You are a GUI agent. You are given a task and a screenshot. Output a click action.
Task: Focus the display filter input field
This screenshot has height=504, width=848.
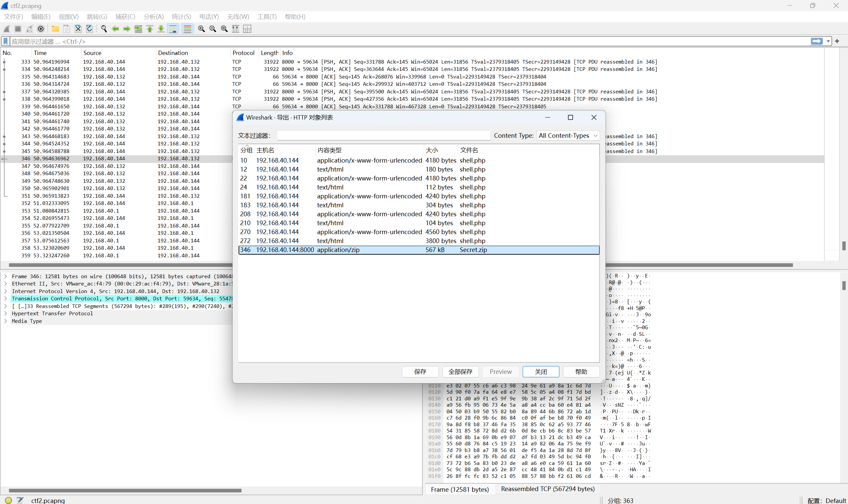(410, 41)
